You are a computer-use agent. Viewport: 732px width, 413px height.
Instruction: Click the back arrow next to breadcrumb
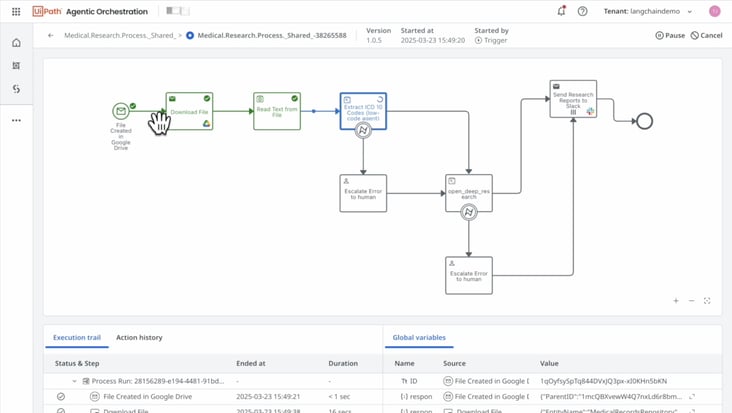50,35
